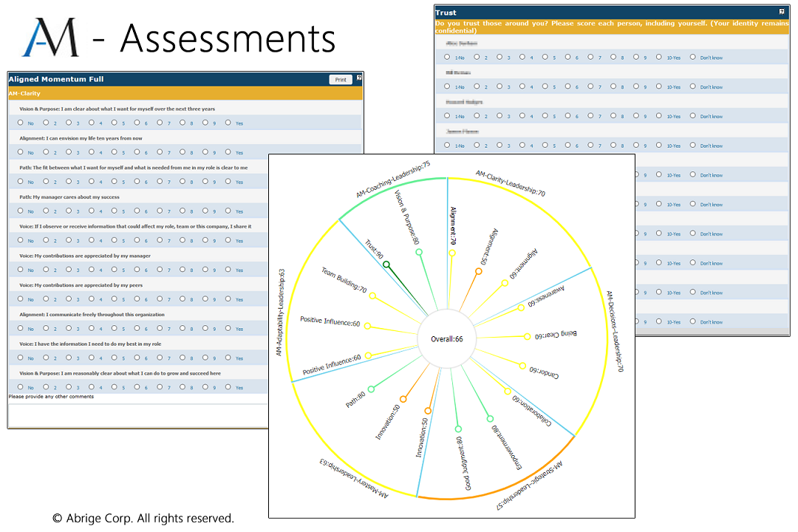This screenshot has width=798, height=532.
Task: Select "Yes" for clarity on growing and succeeding here
Action: coord(228,387)
